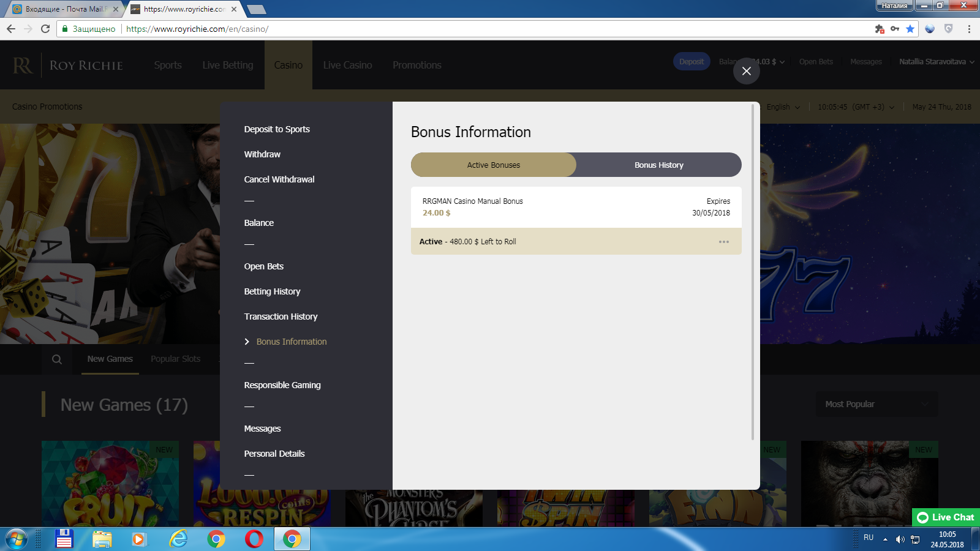The image size is (980, 551).
Task: Open the Most Popular sort dropdown
Action: (x=876, y=404)
